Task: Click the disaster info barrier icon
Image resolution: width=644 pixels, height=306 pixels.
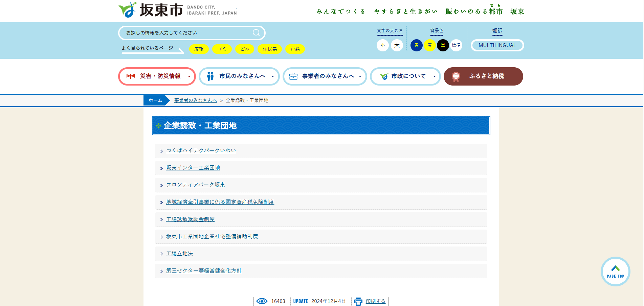Action: point(131,76)
